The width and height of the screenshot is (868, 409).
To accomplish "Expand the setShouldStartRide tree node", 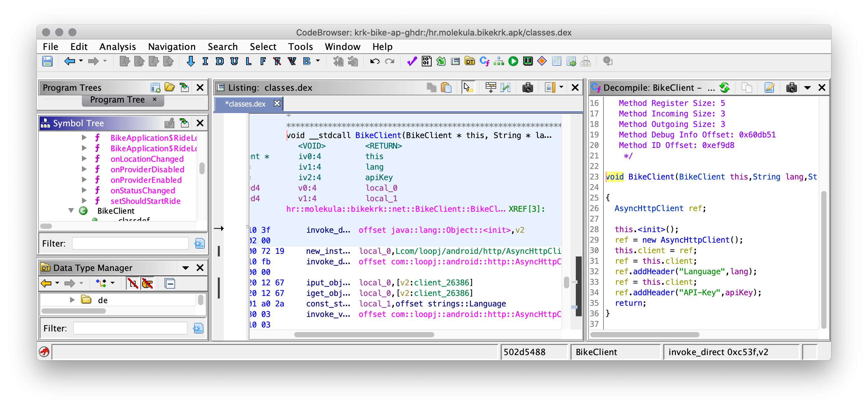I will (x=84, y=200).
